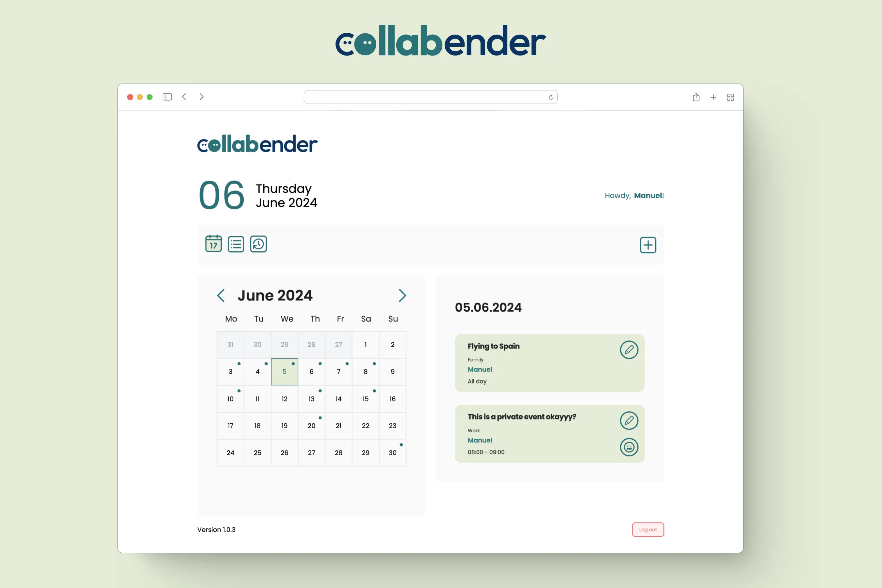Viewport: 882px width, 588px height.
Task: Edit the Flying to Spain event
Action: (628, 349)
